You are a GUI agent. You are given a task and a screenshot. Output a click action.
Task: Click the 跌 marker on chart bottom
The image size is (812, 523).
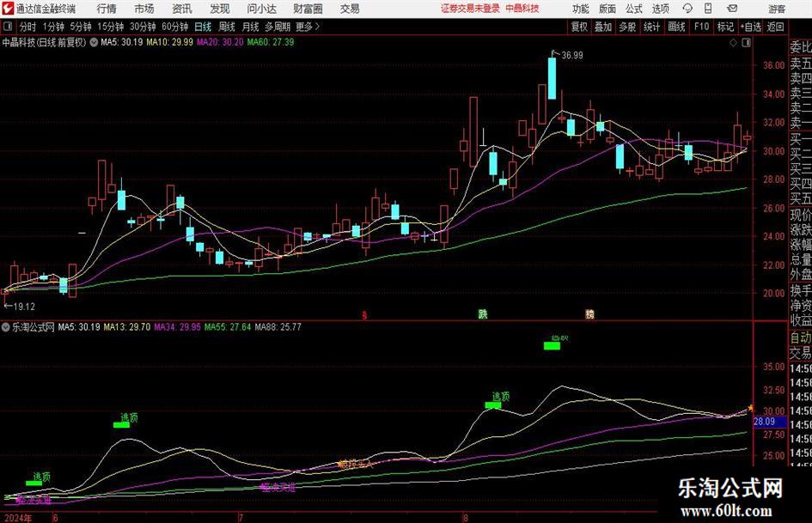tap(483, 313)
